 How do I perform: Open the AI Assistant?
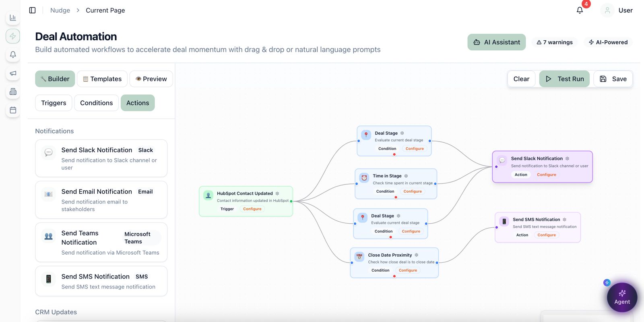click(x=496, y=42)
